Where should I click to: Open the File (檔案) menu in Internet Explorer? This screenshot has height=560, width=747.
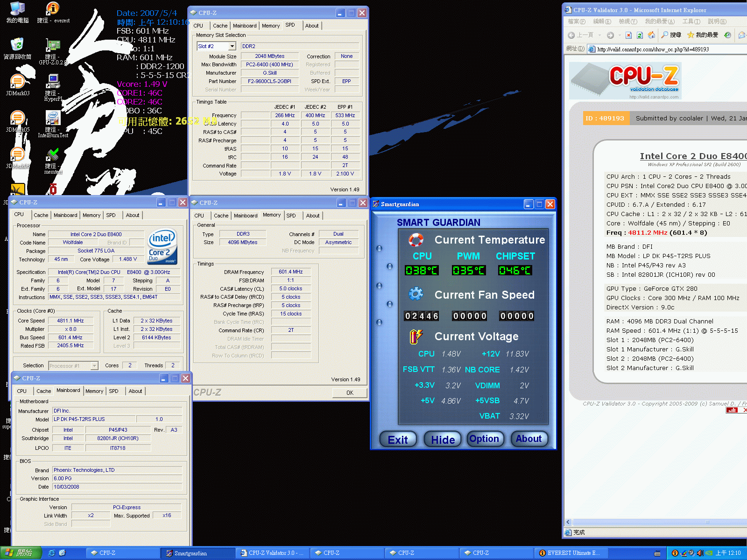(577, 21)
